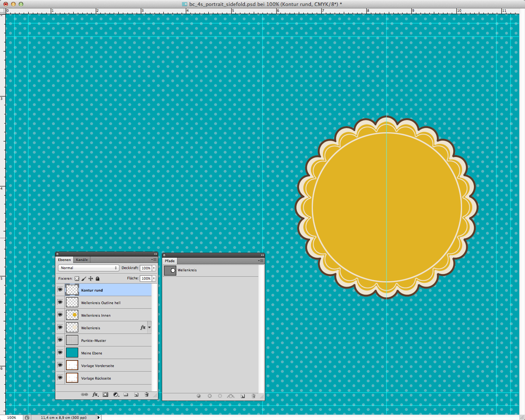The width and height of the screenshot is (525, 420).
Task: Click the link layers chain icon
Action: [84, 395]
